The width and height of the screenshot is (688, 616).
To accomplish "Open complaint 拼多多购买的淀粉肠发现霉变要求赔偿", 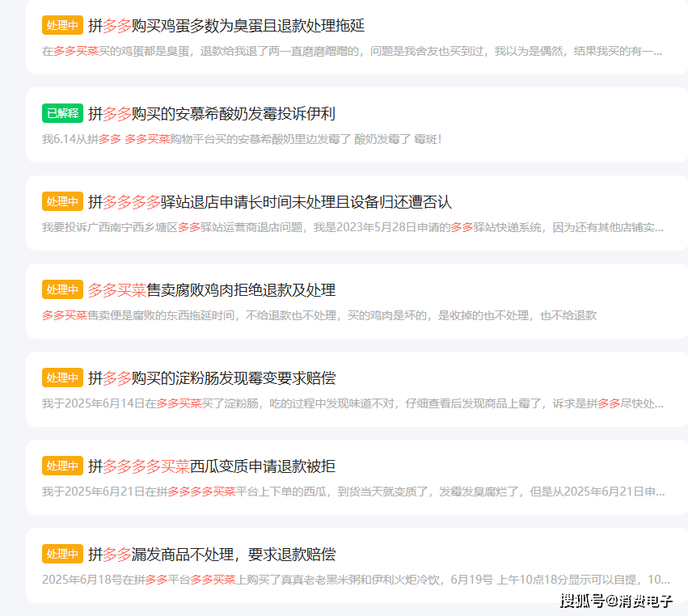I will 212,378.
